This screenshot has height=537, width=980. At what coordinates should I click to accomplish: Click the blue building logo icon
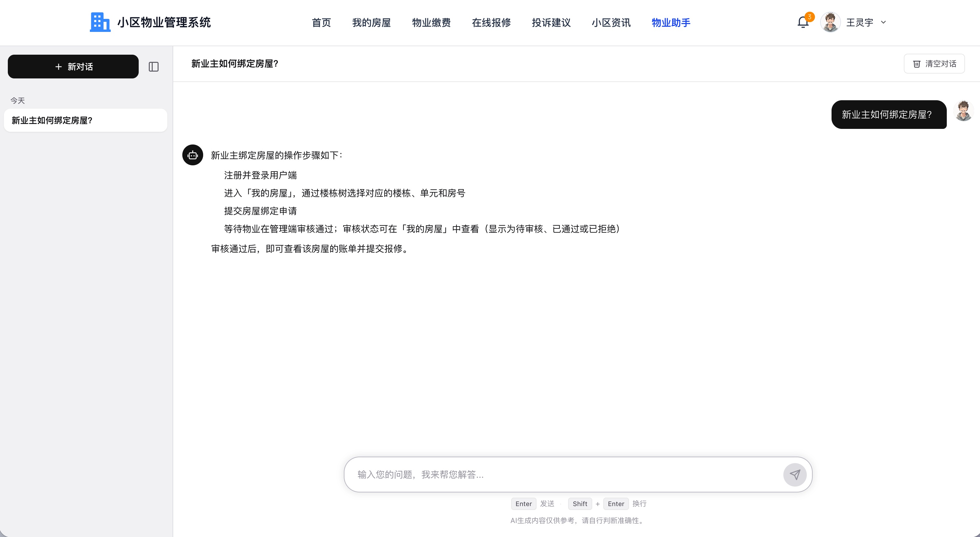click(100, 22)
